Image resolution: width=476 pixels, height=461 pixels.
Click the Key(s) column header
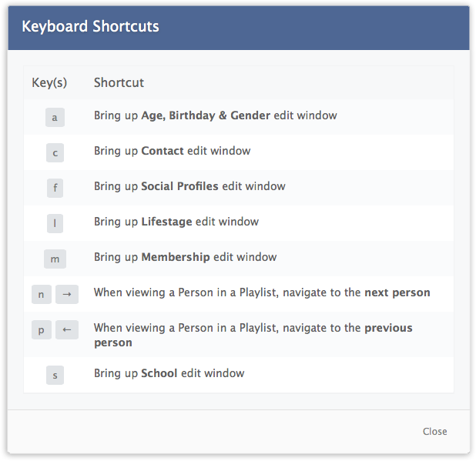(x=49, y=82)
